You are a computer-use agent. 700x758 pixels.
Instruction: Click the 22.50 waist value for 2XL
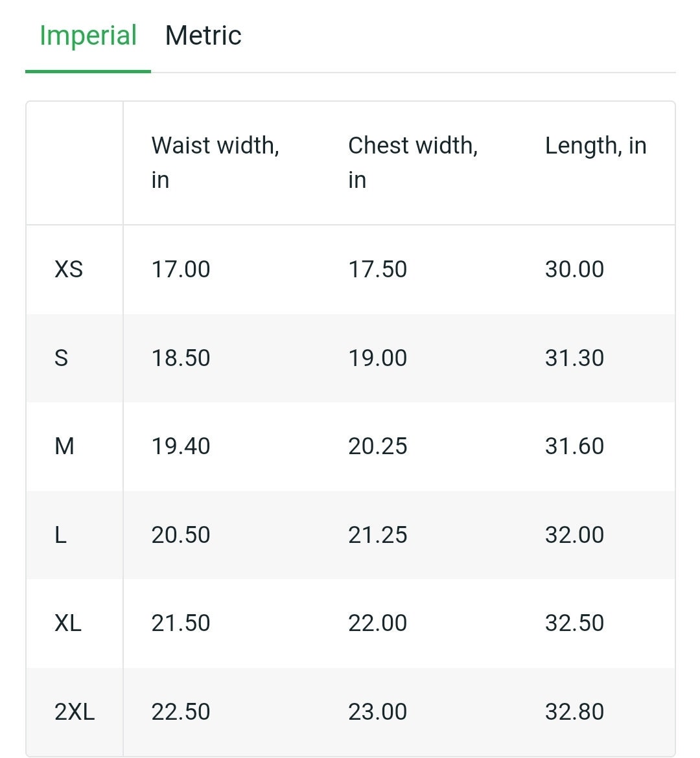180,712
